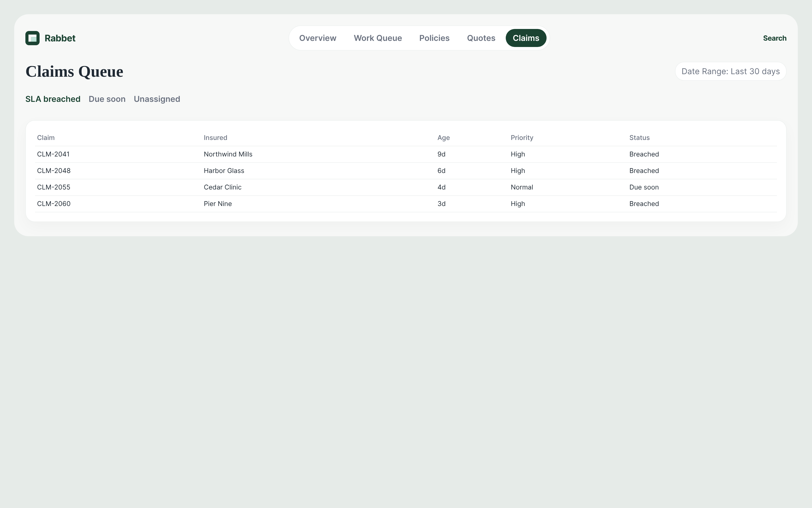Filter by SLA breached
Viewport: 812px width, 508px height.
53,99
